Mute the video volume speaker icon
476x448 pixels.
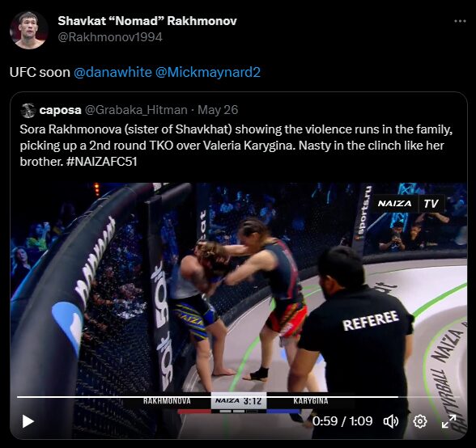click(x=391, y=421)
